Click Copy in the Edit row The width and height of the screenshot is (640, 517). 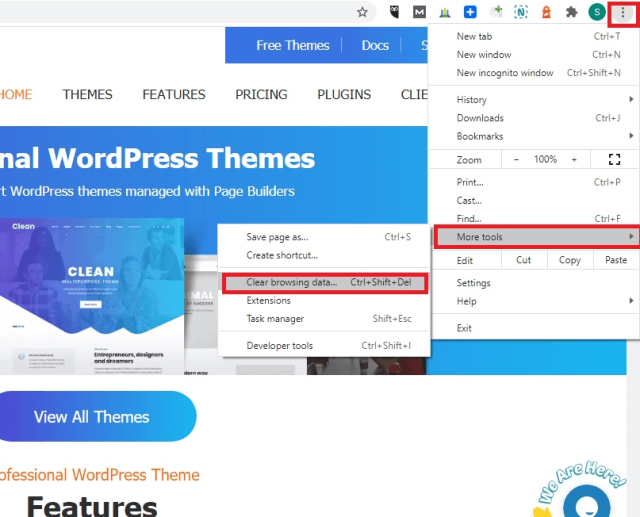coord(570,260)
